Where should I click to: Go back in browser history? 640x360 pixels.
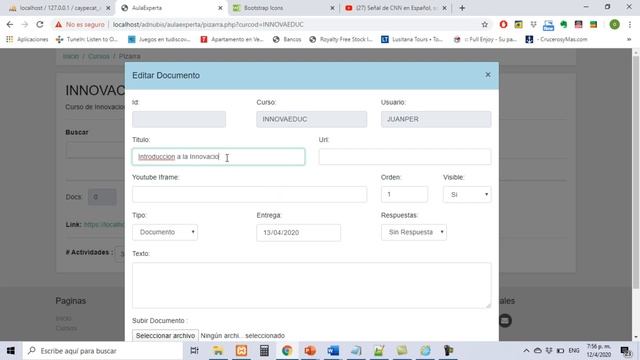click(x=10, y=24)
